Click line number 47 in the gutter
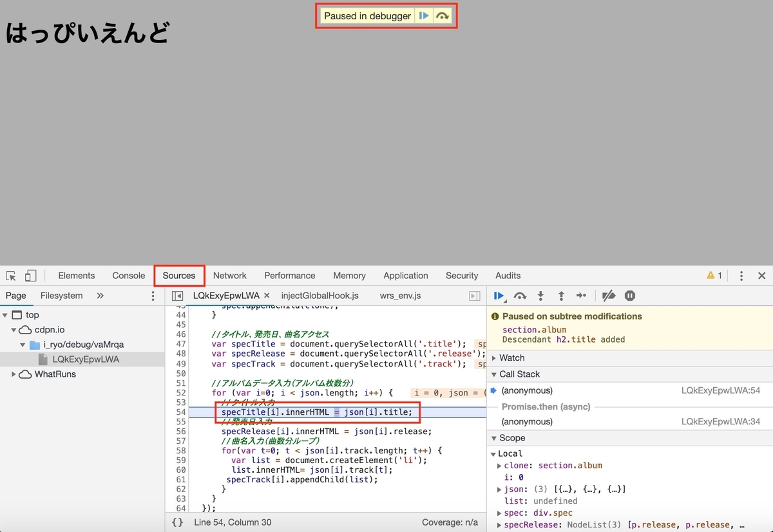 point(181,344)
